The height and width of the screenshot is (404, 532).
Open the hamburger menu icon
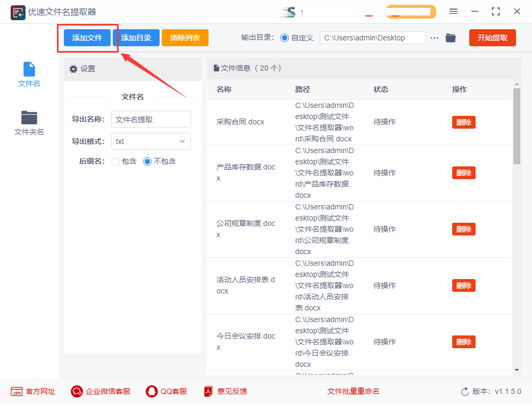[453, 12]
